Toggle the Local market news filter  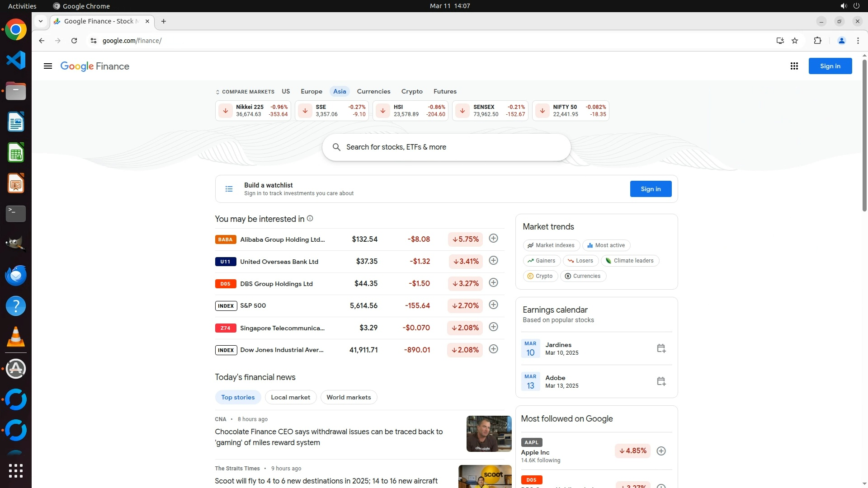[x=290, y=397]
